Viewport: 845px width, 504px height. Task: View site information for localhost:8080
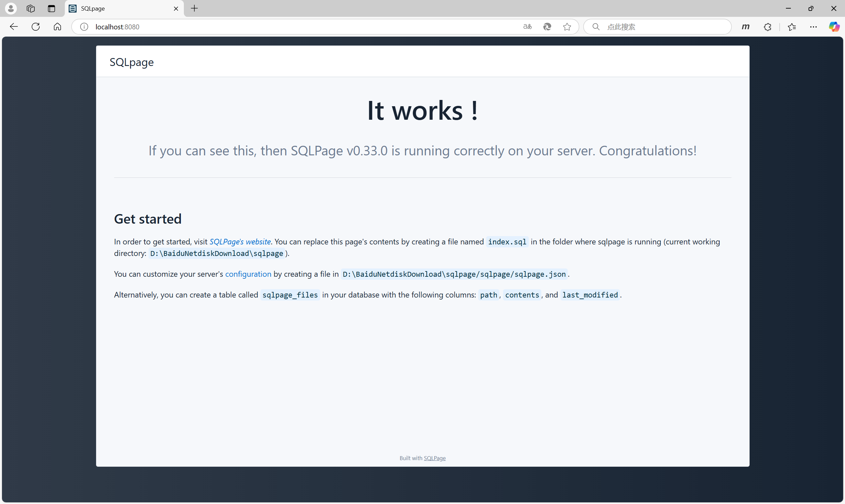point(84,26)
